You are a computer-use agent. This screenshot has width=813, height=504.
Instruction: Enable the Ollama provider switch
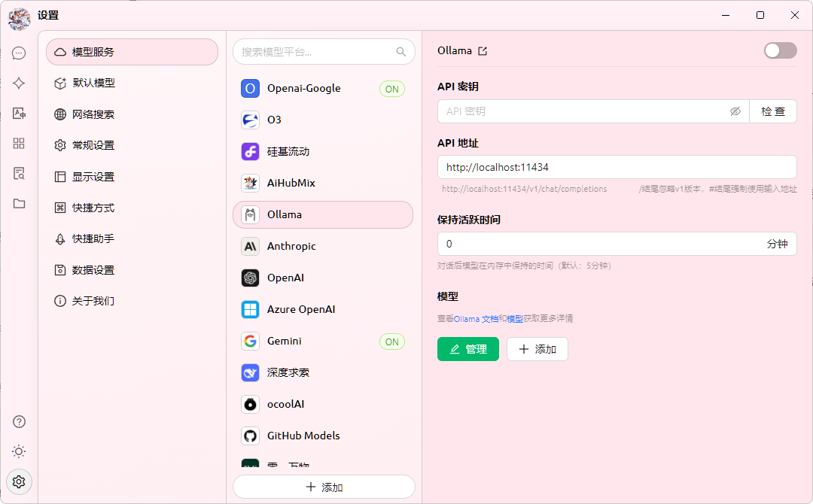[780, 50]
